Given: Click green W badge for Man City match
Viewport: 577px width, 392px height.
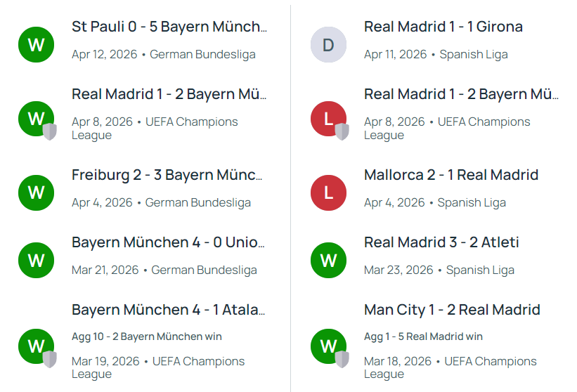Looking at the screenshot, I should click(x=328, y=346).
